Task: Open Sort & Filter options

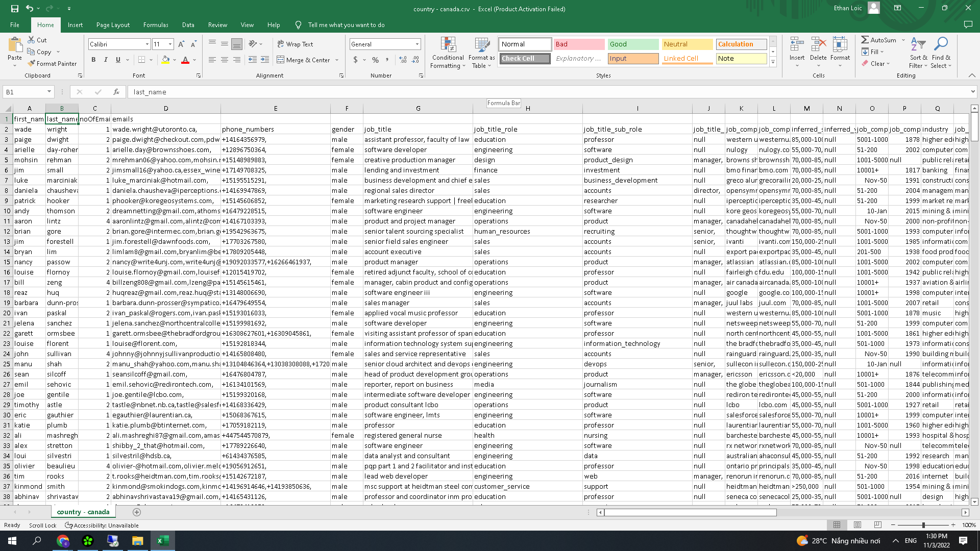Action: tap(918, 53)
